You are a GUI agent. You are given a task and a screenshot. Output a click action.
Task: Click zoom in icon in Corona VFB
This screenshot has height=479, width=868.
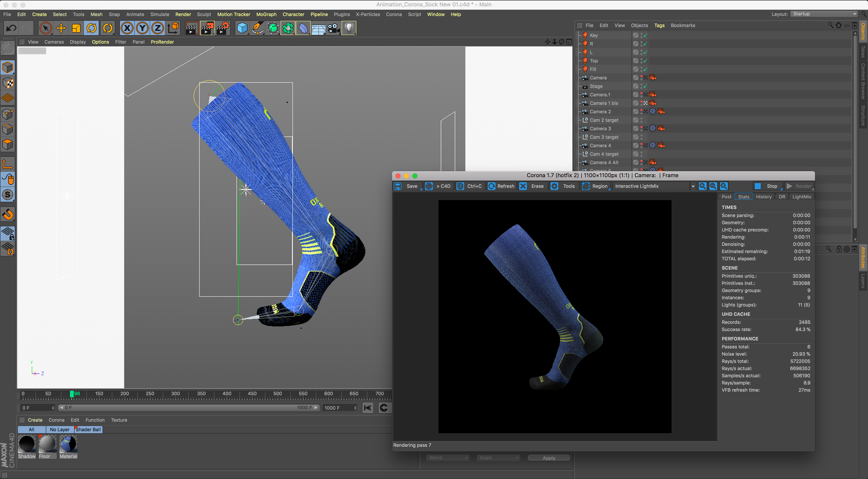coord(703,186)
